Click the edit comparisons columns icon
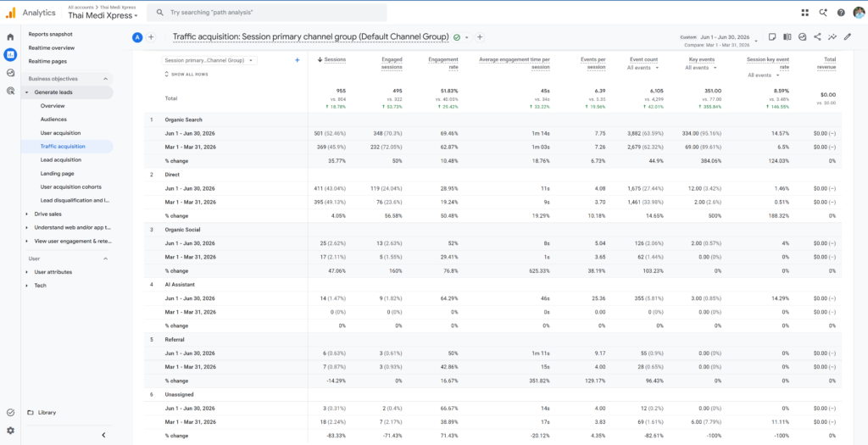Screen dimensions: 868x445 click(x=787, y=37)
